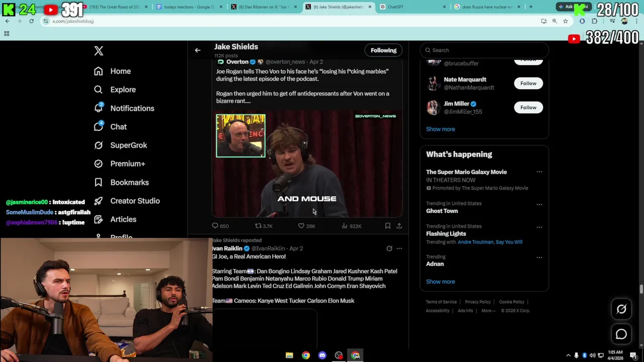The height and width of the screenshot is (362, 644).
Task: Share the Overton post
Action: (399, 226)
